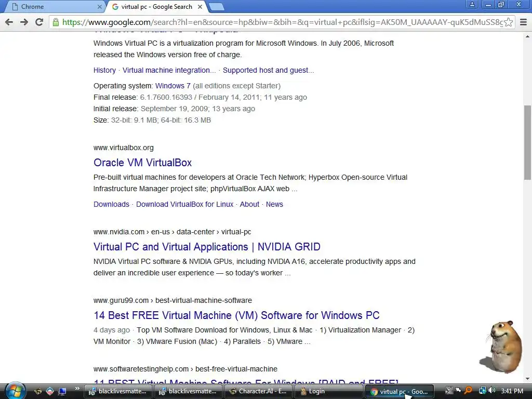
Task: Expand the quick launch overflow chevron
Action: (x=77, y=389)
